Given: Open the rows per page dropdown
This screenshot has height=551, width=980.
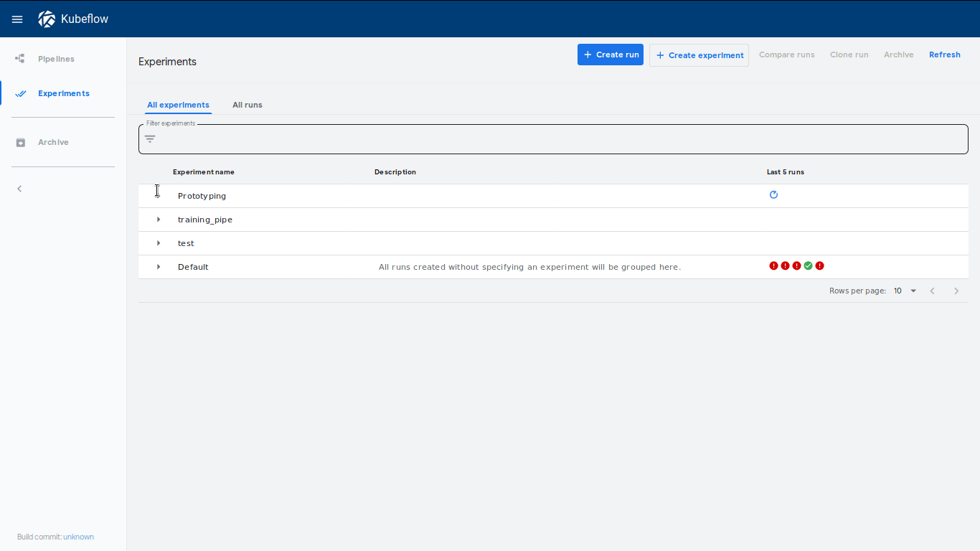Looking at the screenshot, I should 905,291.
